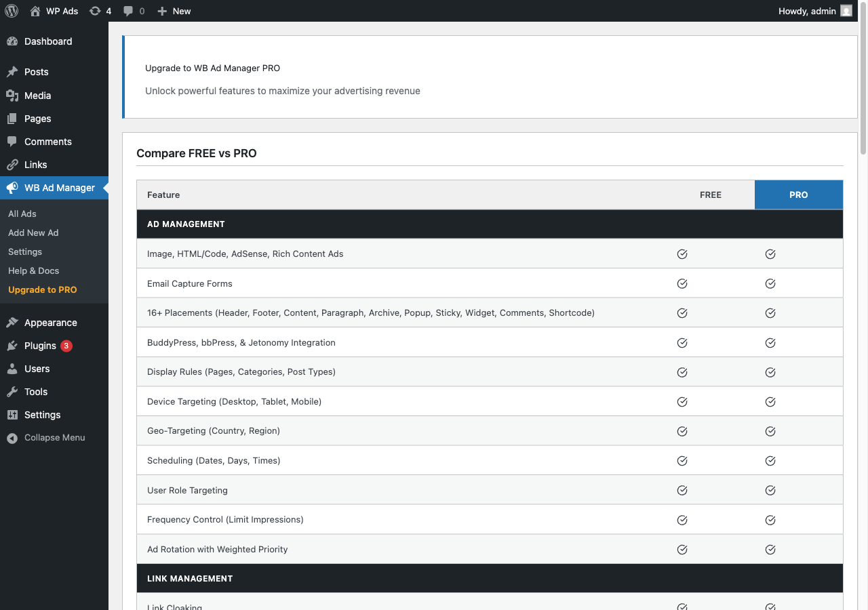Click the Appearance paintbrush icon

click(12, 322)
